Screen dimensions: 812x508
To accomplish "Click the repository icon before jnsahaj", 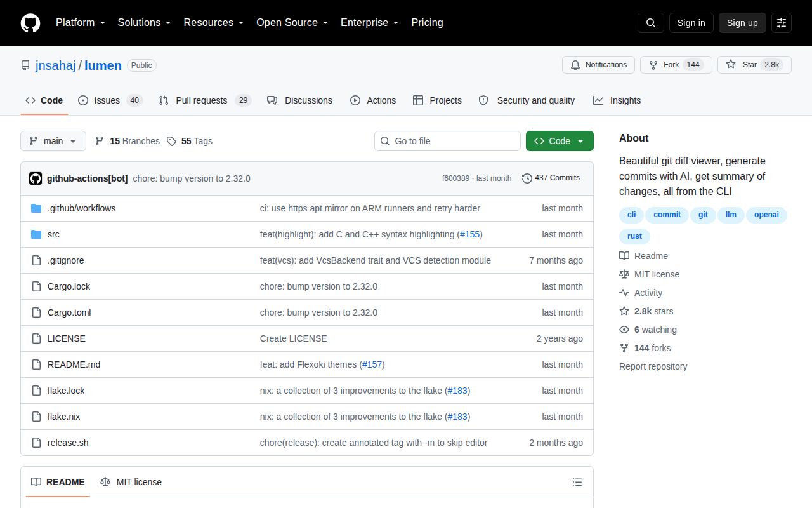I will tap(25, 65).
